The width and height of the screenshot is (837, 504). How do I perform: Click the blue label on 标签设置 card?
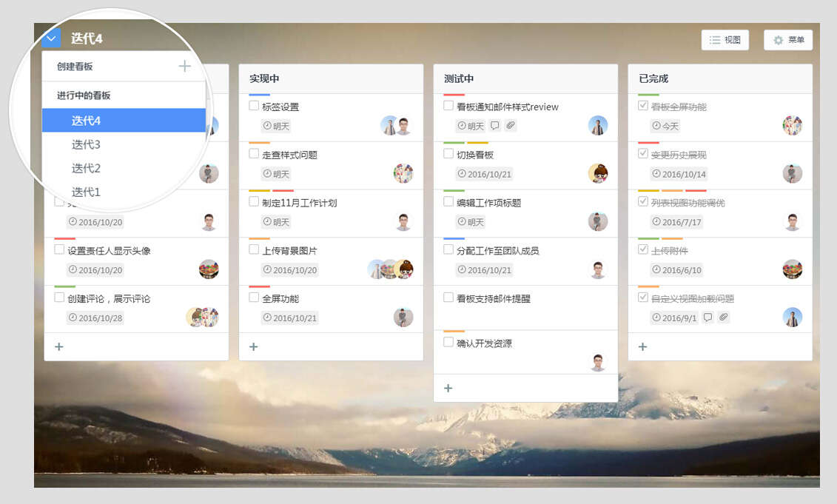click(260, 95)
